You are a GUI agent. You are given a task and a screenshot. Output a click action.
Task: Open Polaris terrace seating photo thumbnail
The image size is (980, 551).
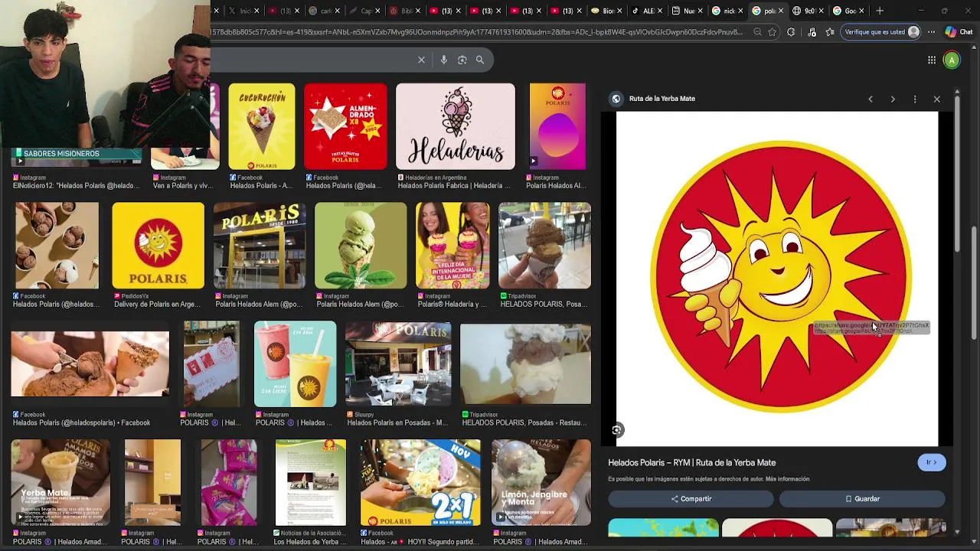click(x=398, y=364)
